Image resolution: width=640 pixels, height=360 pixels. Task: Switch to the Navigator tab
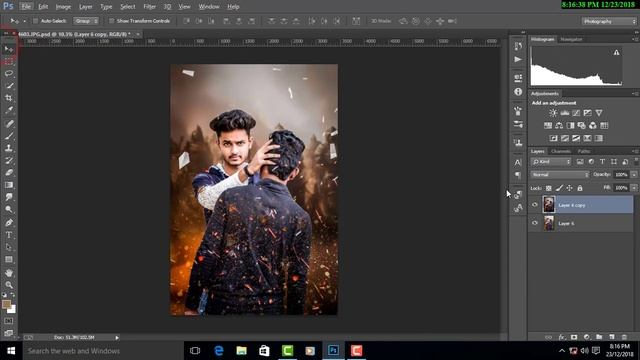[x=571, y=39]
